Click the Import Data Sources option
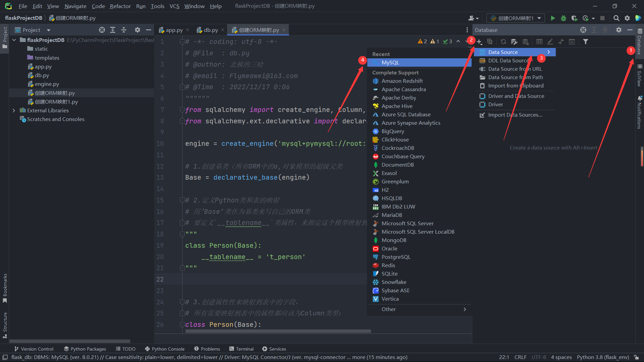The width and height of the screenshot is (644, 362). point(515,115)
